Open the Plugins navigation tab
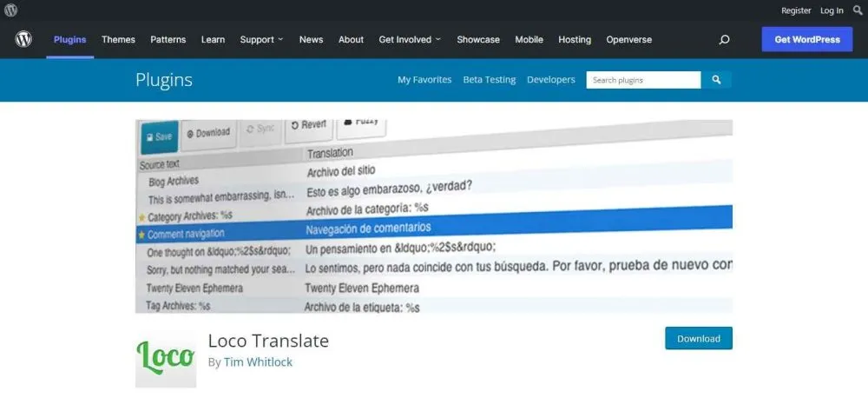This screenshot has width=868, height=398. coord(69,40)
